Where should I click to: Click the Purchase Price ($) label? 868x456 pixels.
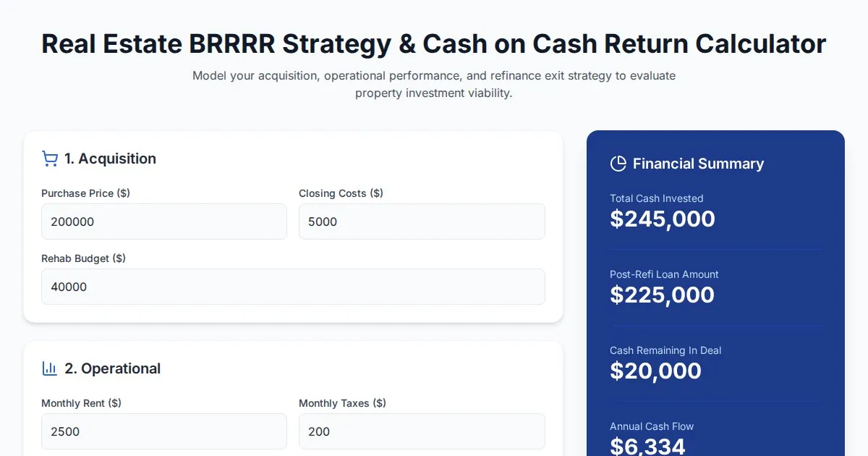pyautogui.click(x=85, y=193)
